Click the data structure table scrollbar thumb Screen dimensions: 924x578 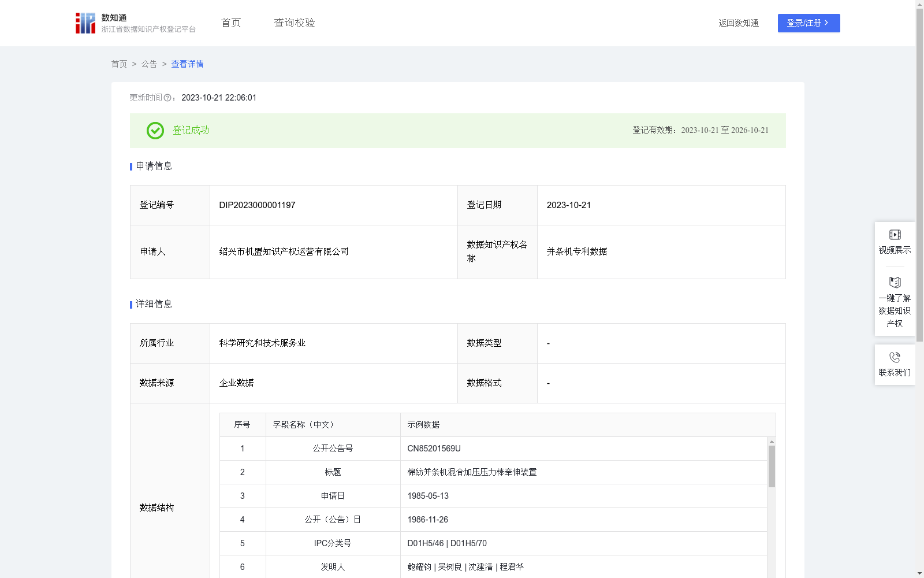pyautogui.click(x=772, y=466)
